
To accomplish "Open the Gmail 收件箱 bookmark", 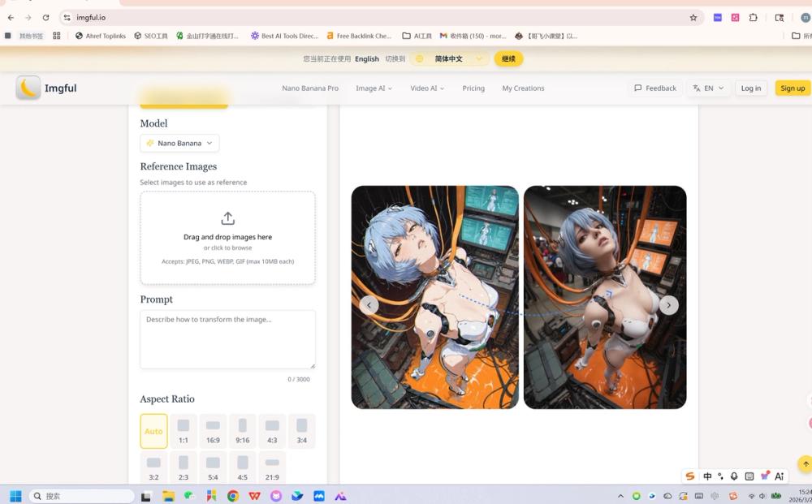I will 473,36.
